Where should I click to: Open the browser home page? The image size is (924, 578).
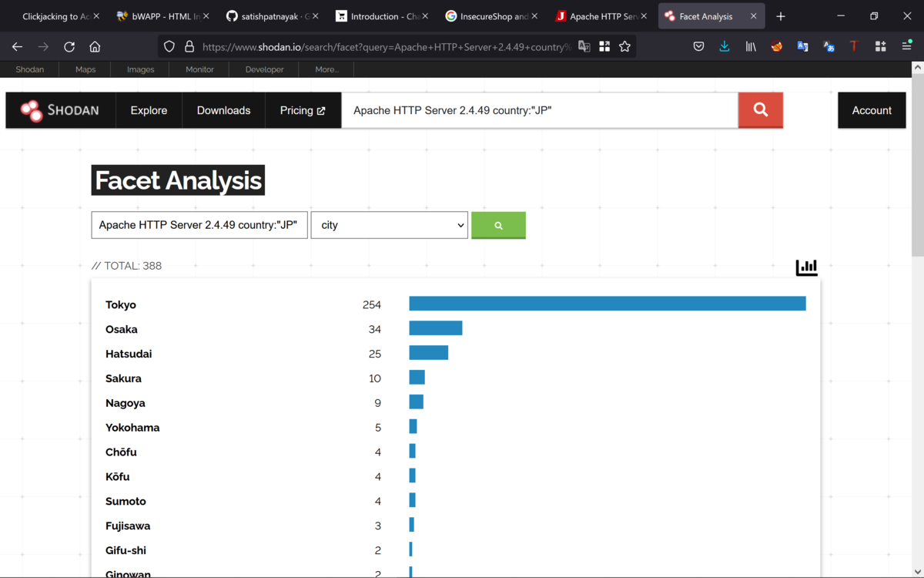(x=95, y=46)
